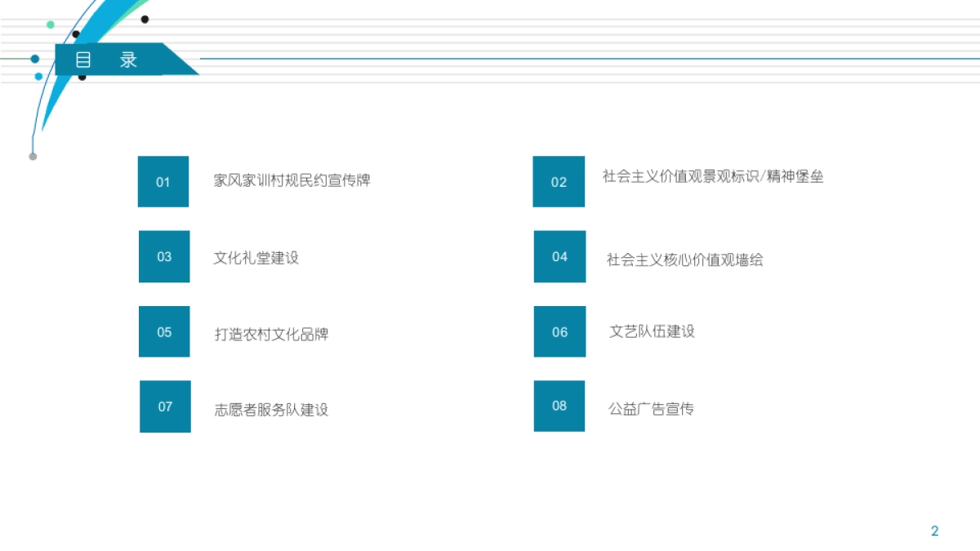Screen dimensions: 980x551
Task: Select the 志愿者服务队建设 contents item
Action: 269,408
